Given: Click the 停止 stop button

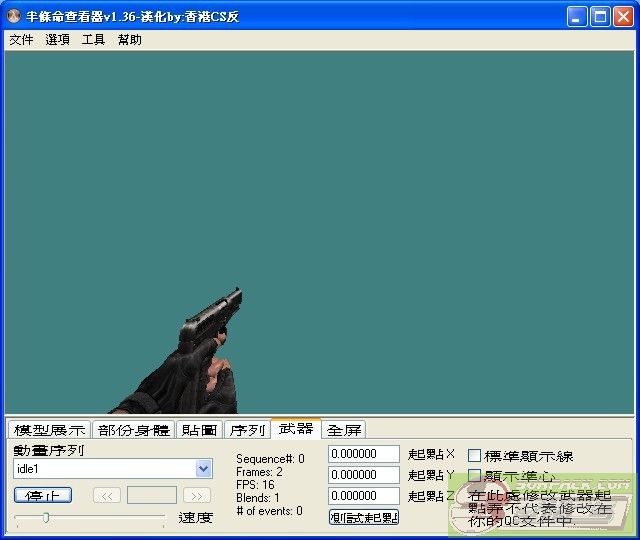Looking at the screenshot, I should coord(43,495).
